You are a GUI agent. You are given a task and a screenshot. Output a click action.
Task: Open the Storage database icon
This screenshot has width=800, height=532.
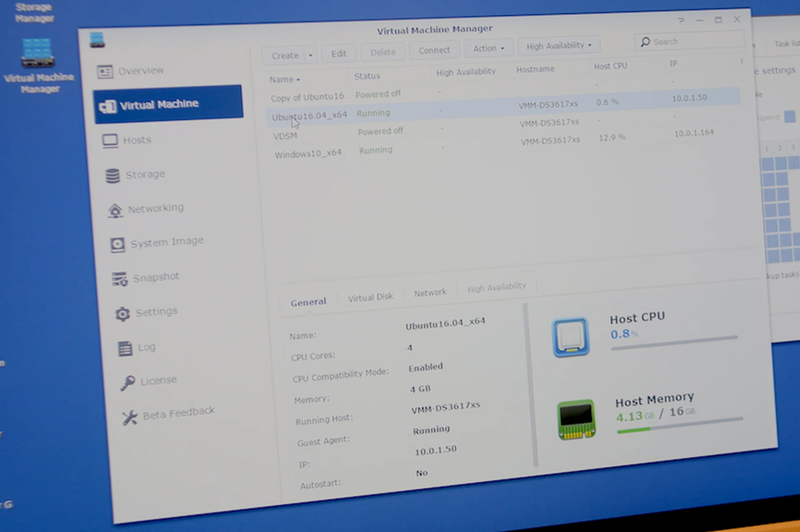click(x=112, y=176)
